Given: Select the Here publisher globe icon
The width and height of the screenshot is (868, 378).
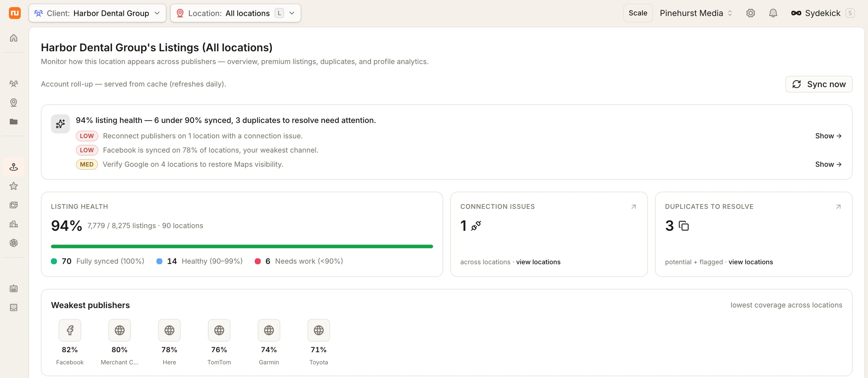Looking at the screenshot, I should [169, 330].
